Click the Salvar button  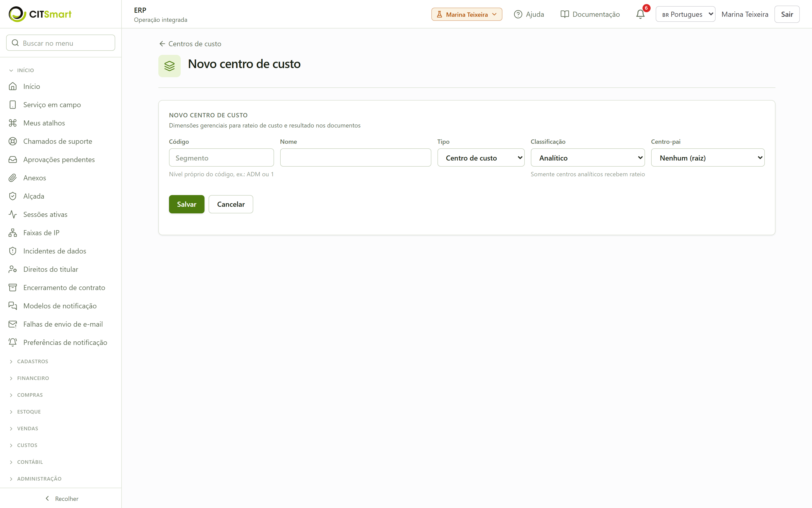click(x=187, y=204)
